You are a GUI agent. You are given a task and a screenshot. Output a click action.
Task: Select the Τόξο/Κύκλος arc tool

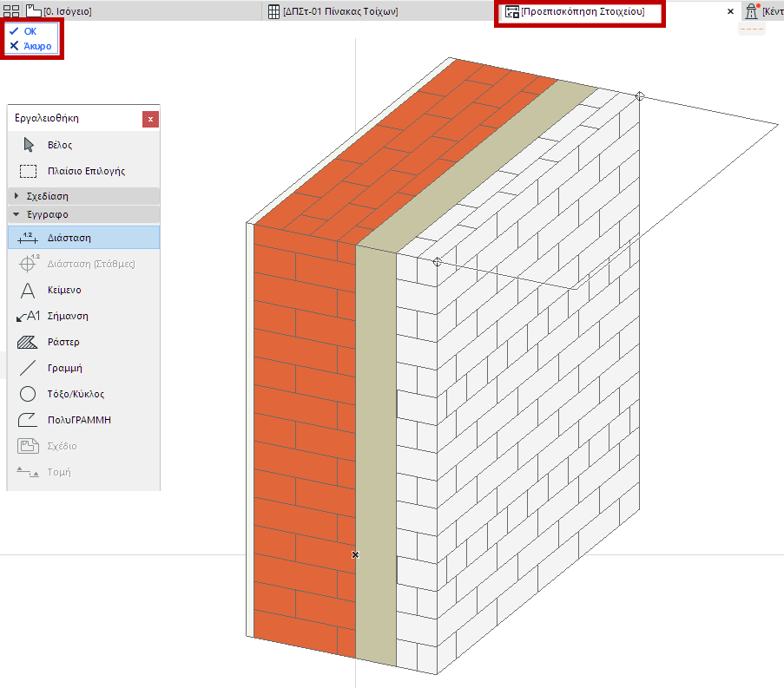83,394
